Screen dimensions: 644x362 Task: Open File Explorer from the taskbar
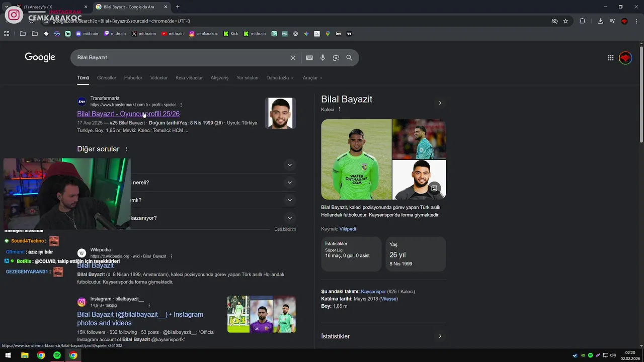[x=25, y=355]
